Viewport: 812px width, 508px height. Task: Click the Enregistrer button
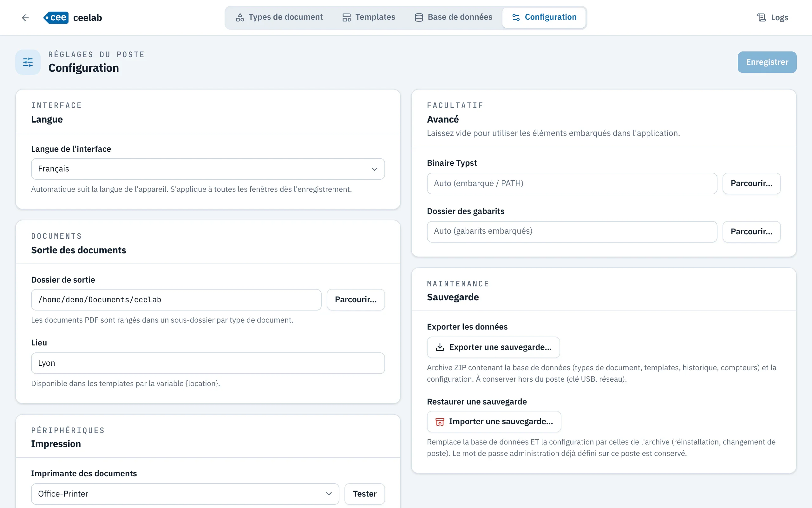tap(767, 62)
